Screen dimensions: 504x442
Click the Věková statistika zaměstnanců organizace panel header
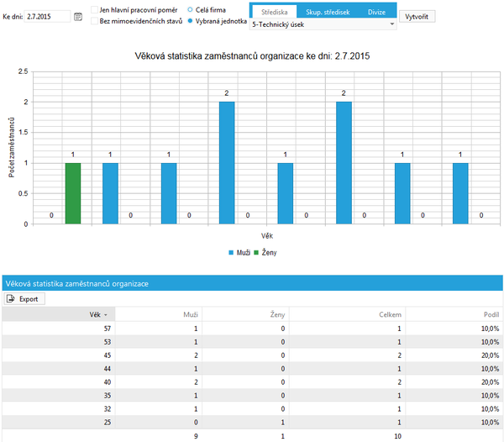point(252,283)
